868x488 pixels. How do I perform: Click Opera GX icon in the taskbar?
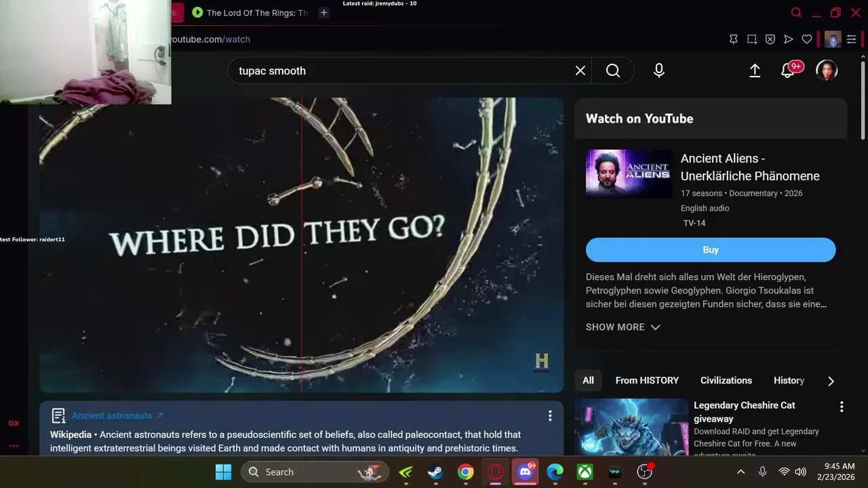click(496, 472)
